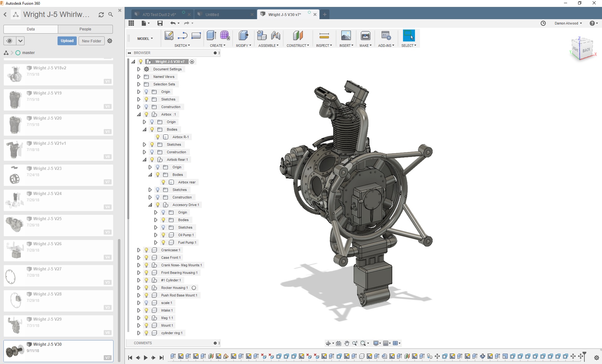Open the MODEL workspace dropdown
Viewport: 602px width, 364px height.
coord(145,39)
